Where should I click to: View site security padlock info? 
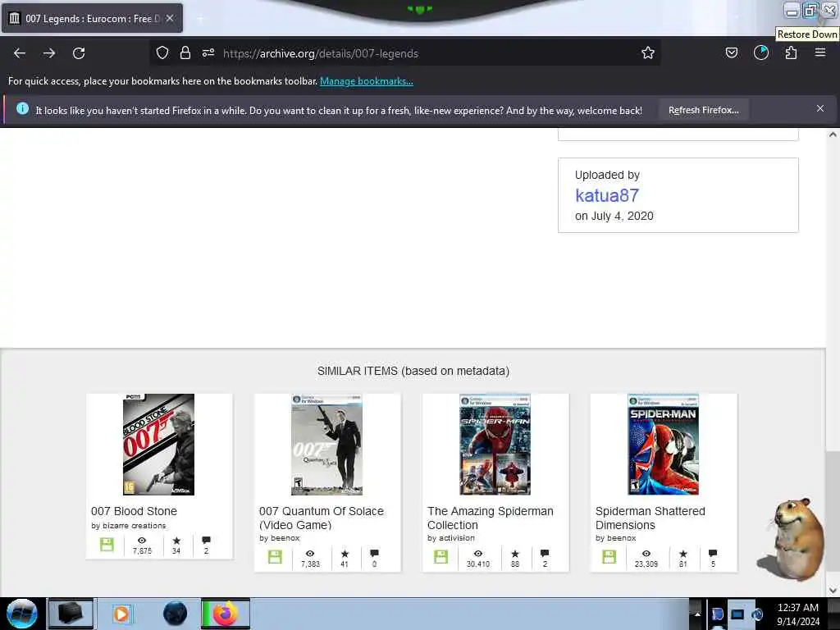pyautogui.click(x=185, y=53)
